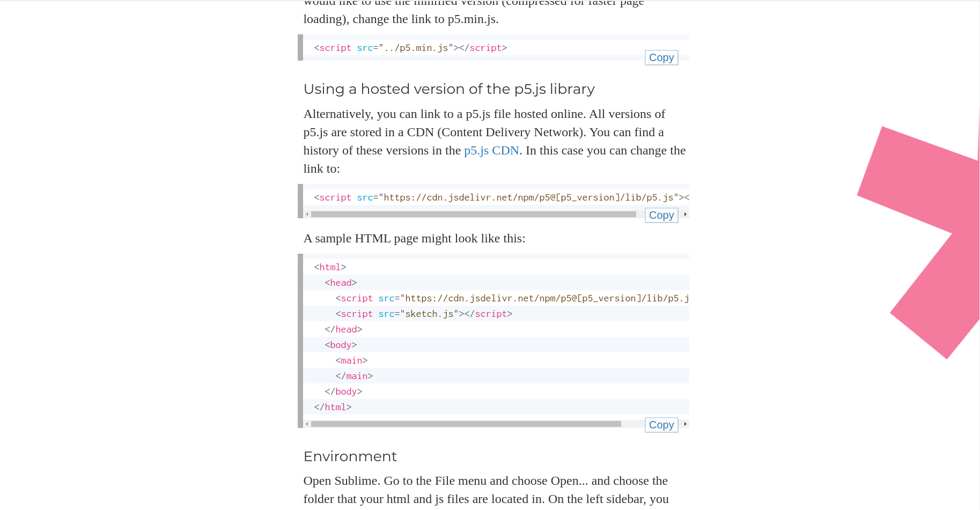Click the horizontal scrollbar under the CDN snippet
The image size is (980, 510).
(x=472, y=214)
